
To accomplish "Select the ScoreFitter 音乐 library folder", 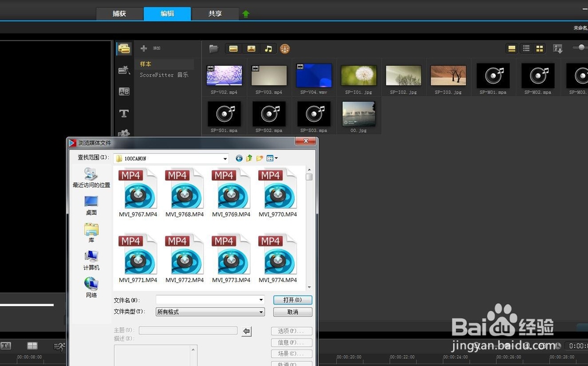I will pos(164,75).
